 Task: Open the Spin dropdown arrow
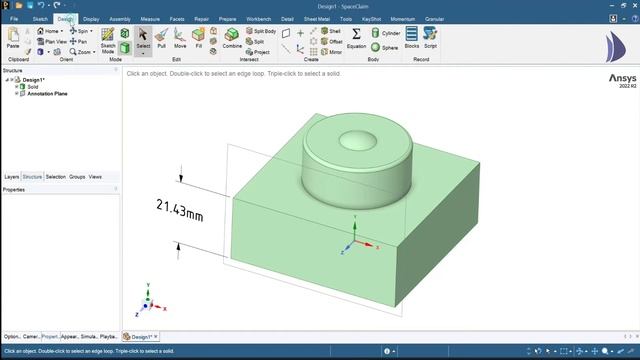point(91,31)
